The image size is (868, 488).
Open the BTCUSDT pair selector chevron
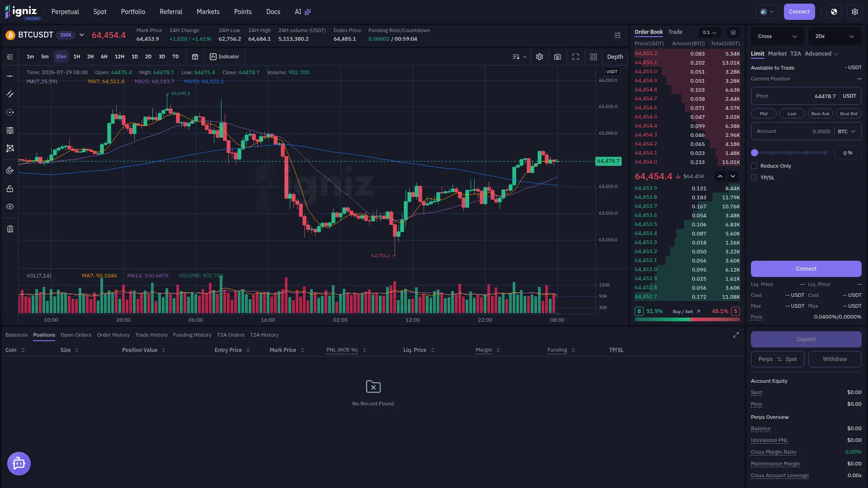coord(82,35)
